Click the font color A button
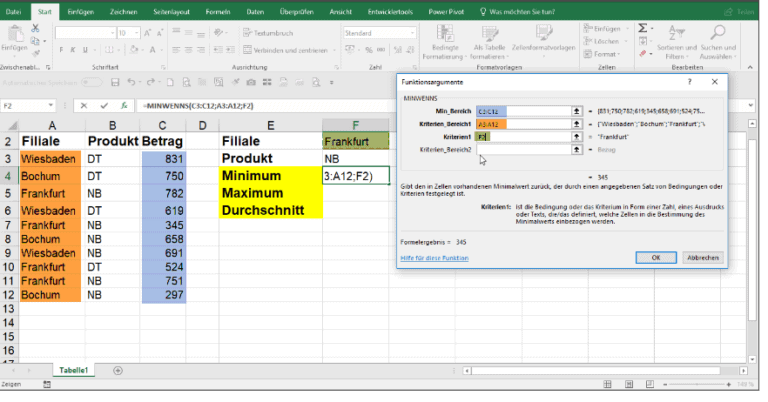768x402 pixels. 152,49
